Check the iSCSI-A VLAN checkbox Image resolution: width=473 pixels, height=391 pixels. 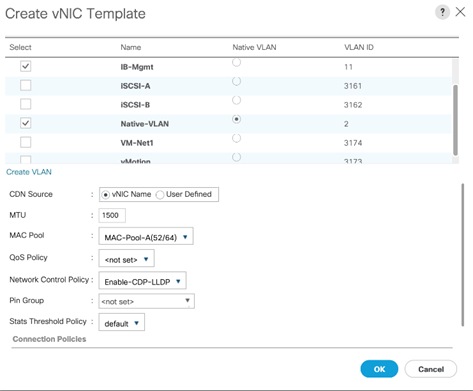[26, 85]
